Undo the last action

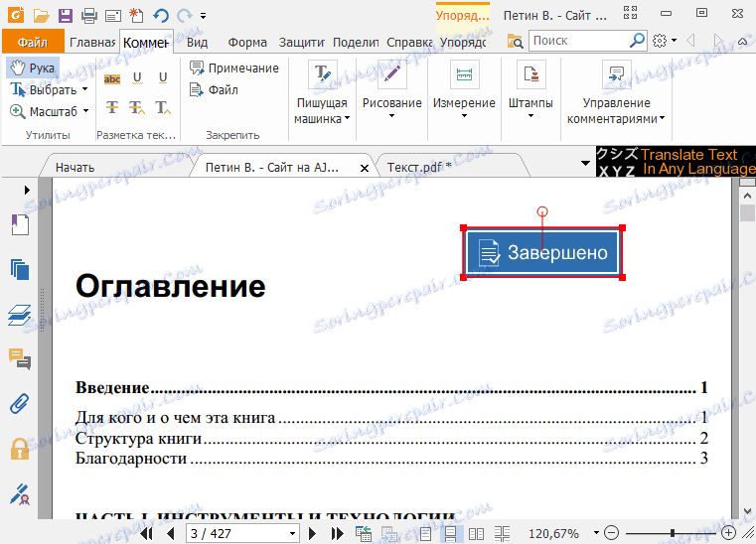[161, 16]
